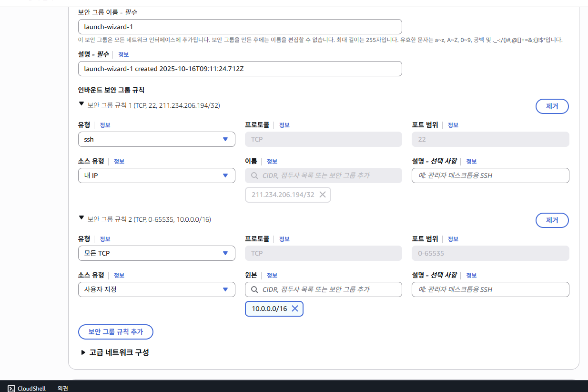
Task: Open the 내 IP 소스 유형 dropdown
Action: tap(156, 175)
